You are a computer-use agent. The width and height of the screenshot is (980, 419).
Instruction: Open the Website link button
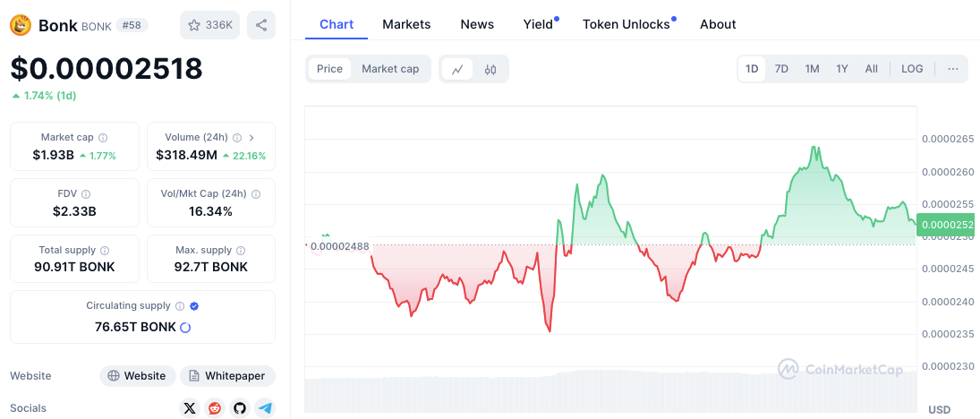pos(138,376)
